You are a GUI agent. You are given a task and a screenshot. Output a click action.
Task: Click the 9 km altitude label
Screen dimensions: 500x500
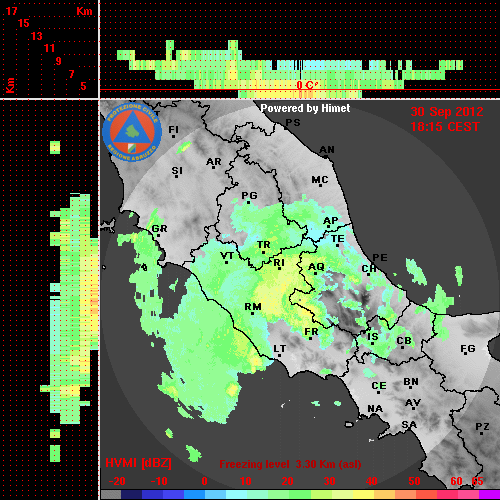point(59,61)
